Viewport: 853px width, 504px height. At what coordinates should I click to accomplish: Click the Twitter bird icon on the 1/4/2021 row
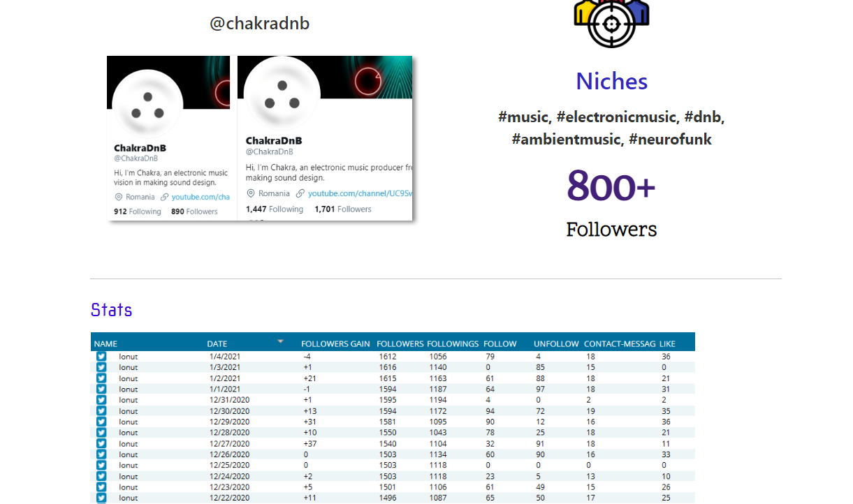101,356
